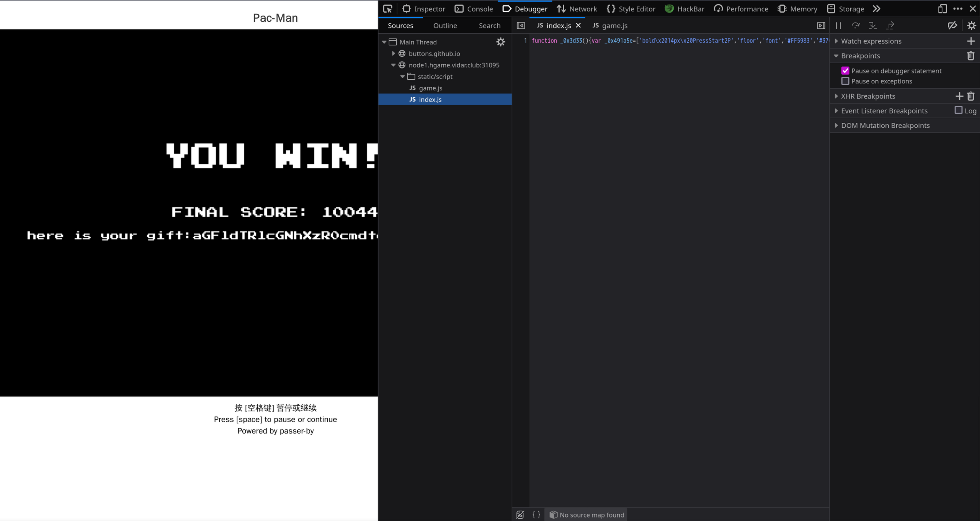
Task: Remove all XHR breakpoints trash icon
Action: click(970, 96)
